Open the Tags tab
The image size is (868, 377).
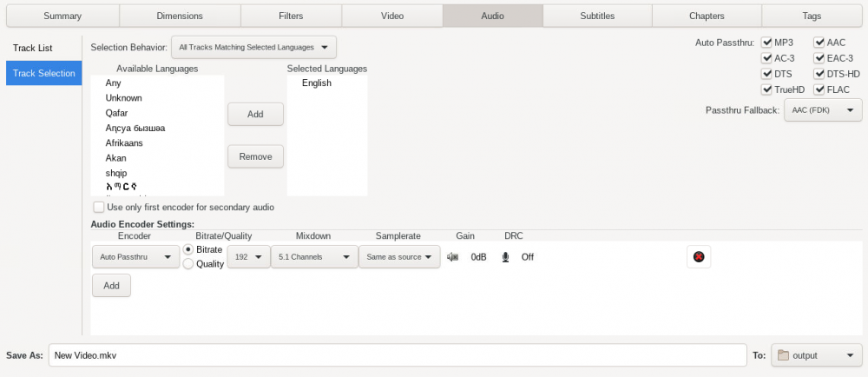(812, 16)
